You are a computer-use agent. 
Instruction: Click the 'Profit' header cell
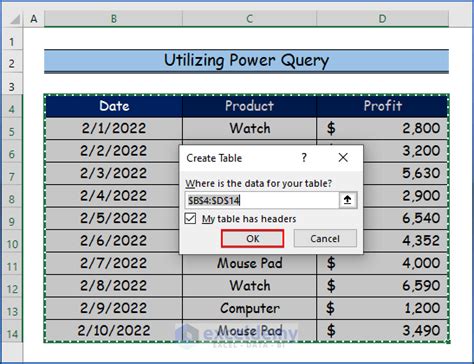382,106
